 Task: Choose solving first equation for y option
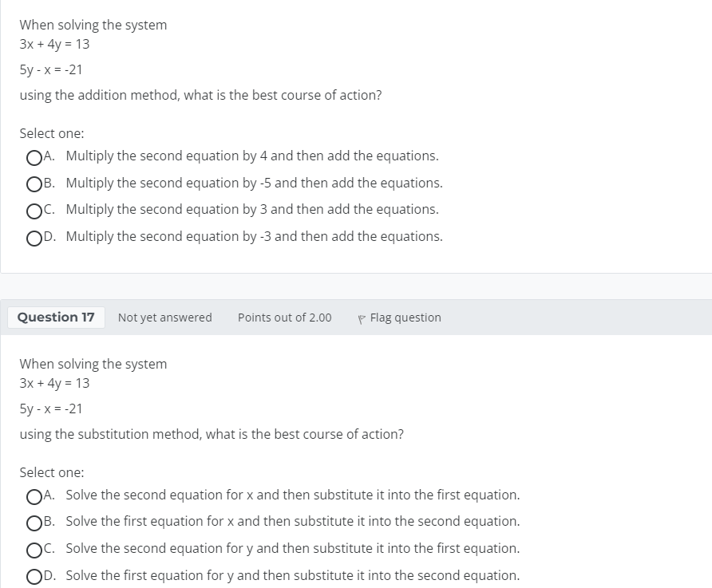click(34, 576)
